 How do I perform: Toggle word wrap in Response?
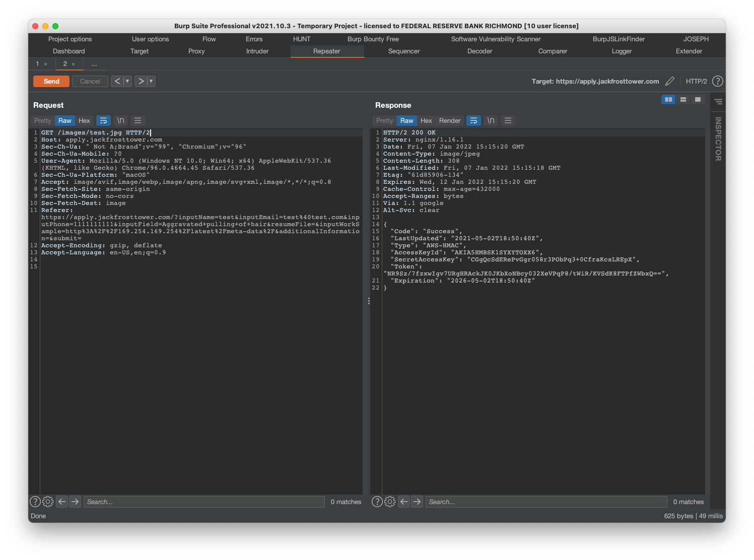coord(473,120)
